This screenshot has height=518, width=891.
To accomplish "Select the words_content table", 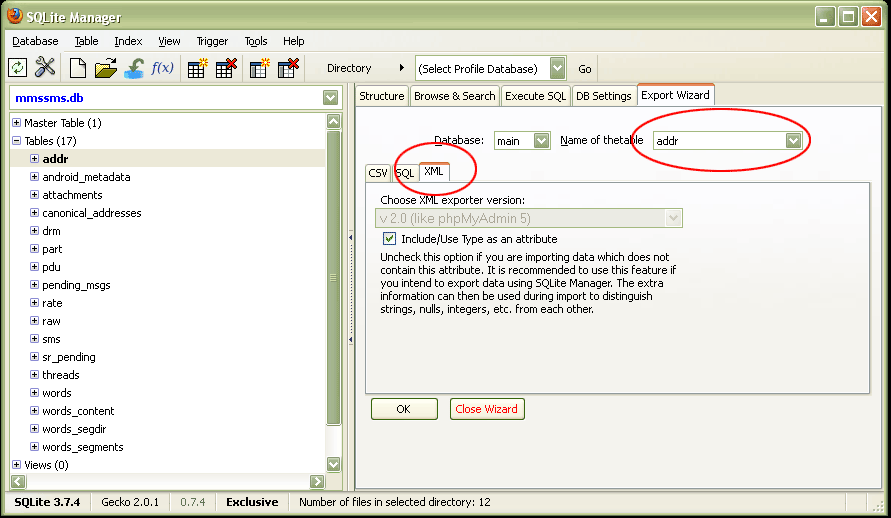I will coord(78,411).
